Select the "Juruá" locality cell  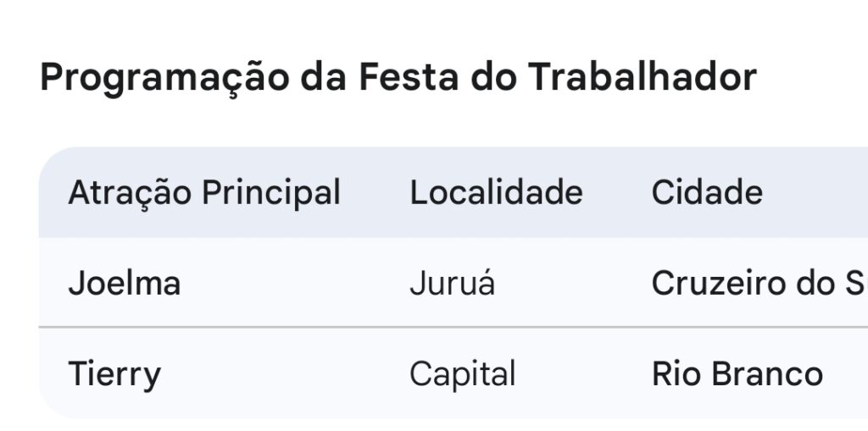pos(452,283)
